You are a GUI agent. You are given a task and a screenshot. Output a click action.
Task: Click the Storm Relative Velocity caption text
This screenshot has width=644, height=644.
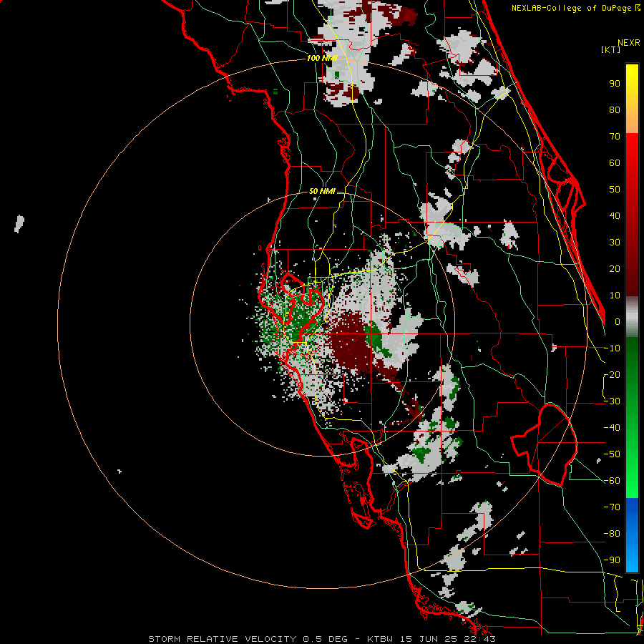pyautogui.click(x=321, y=639)
